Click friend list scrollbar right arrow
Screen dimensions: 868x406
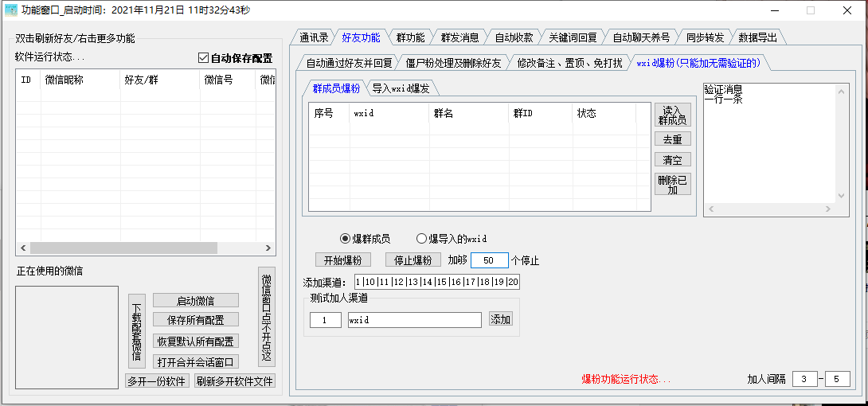(268, 248)
